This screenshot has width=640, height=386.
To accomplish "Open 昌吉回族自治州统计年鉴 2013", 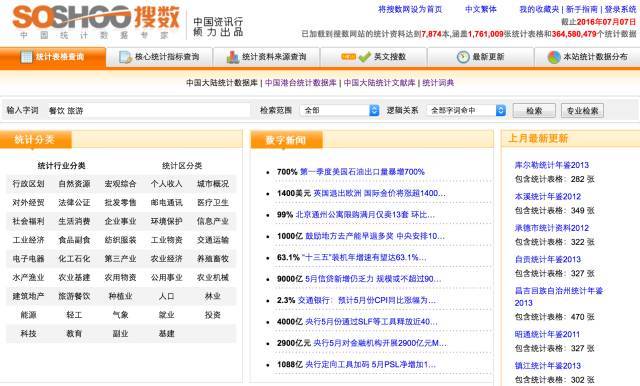I will point(559,297).
